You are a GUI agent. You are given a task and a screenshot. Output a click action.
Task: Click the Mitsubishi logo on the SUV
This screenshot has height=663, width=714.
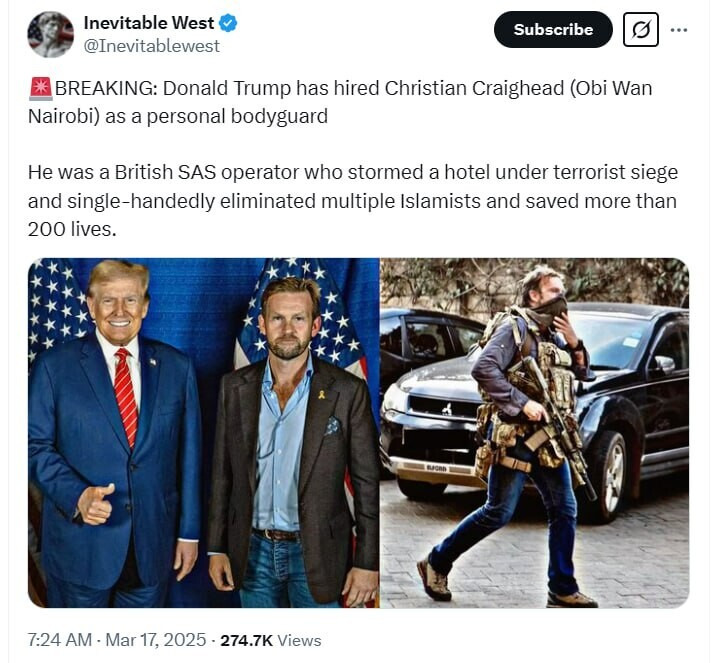coord(447,408)
